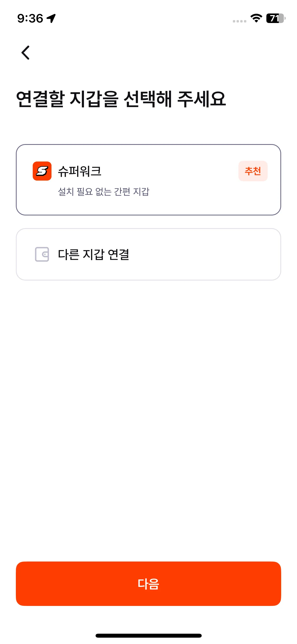This screenshot has width=297, height=644.
Task: Tap the grey wallet icon
Action: coord(42,254)
